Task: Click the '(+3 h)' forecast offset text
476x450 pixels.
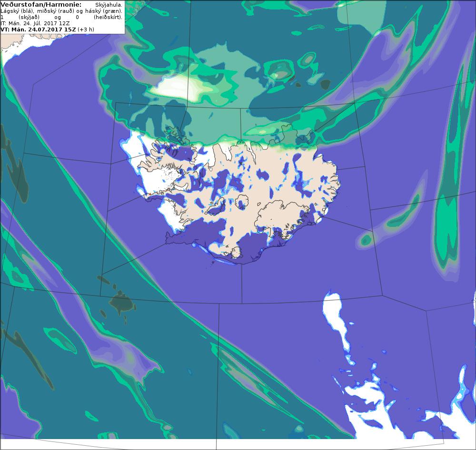Action: [86, 29]
